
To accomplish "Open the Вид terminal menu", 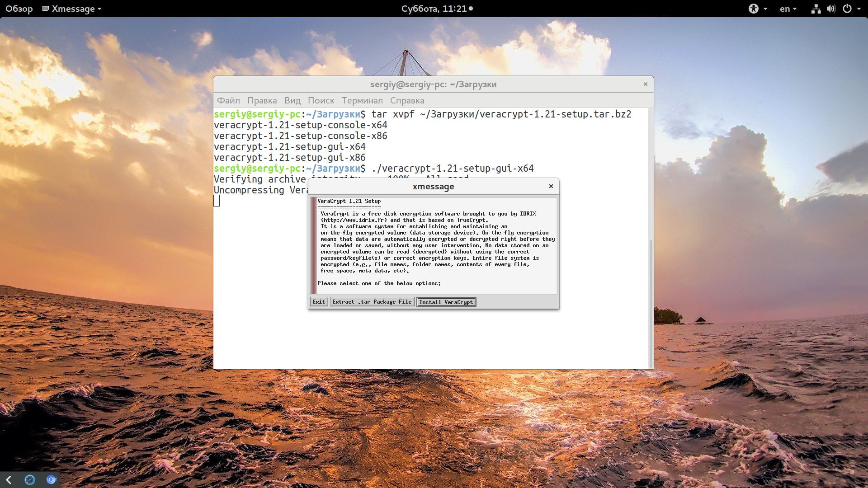I will coord(292,100).
